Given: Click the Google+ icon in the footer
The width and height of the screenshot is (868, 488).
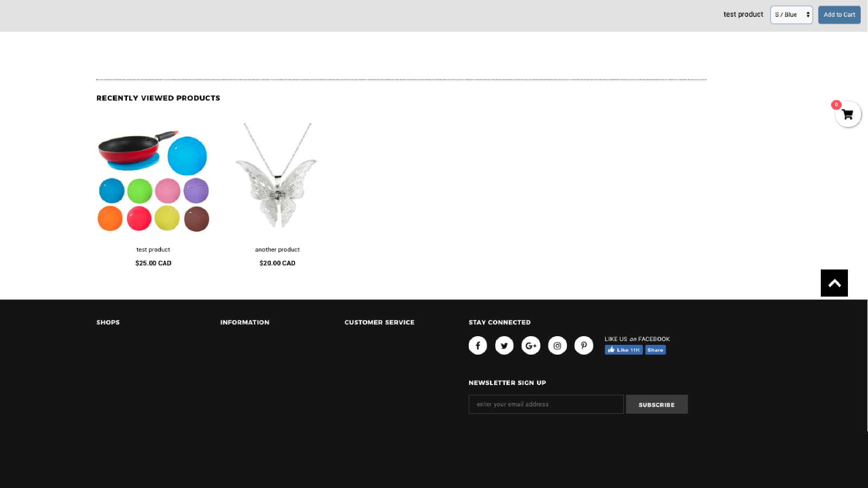Looking at the screenshot, I should pos(531,345).
